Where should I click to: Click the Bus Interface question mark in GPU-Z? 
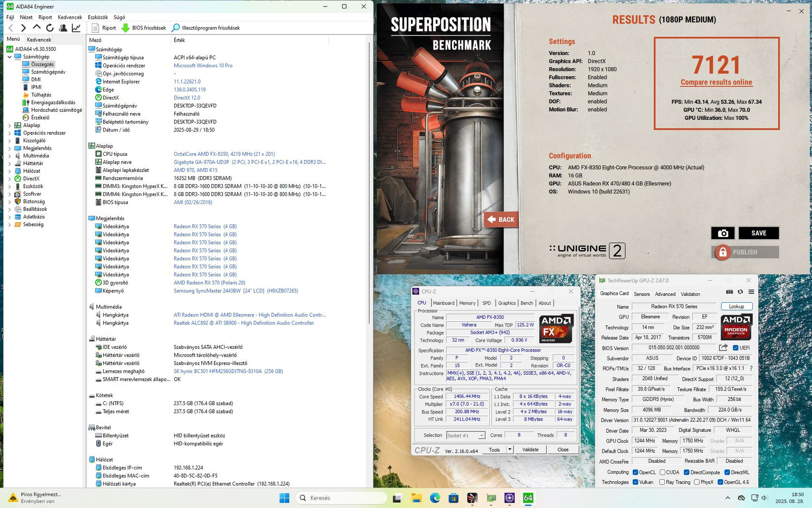[x=751, y=368]
